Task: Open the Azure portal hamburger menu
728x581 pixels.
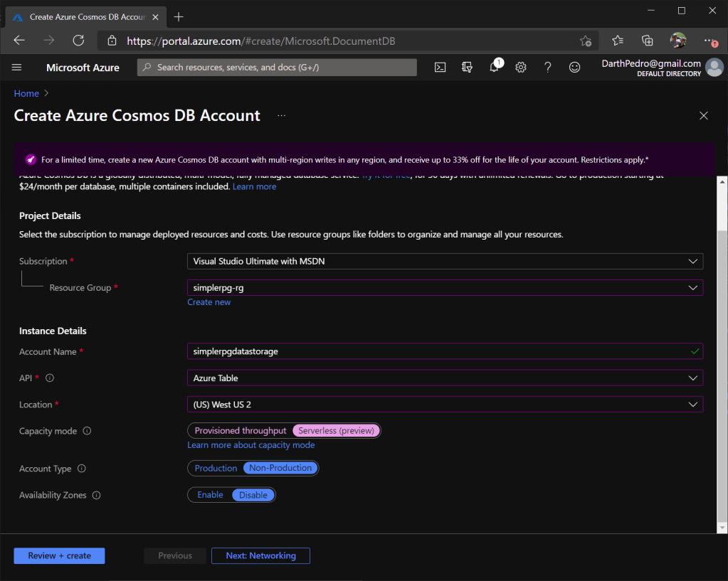Action: click(x=17, y=67)
